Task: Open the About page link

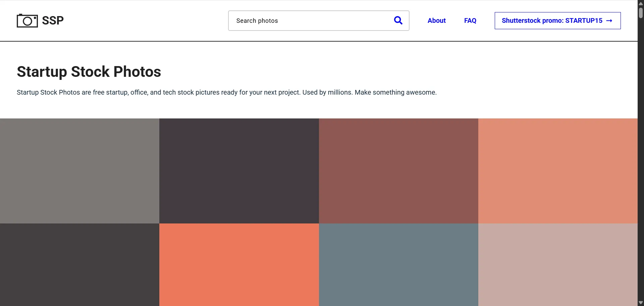Action: tap(436, 20)
